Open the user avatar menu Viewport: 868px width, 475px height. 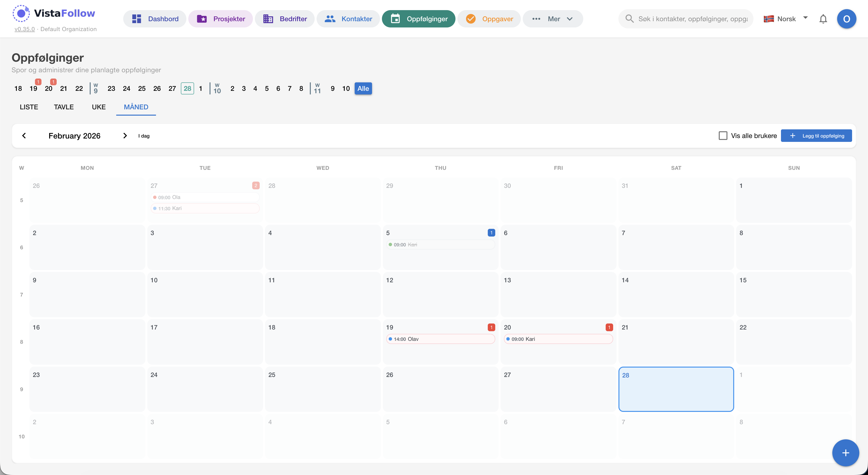point(846,19)
